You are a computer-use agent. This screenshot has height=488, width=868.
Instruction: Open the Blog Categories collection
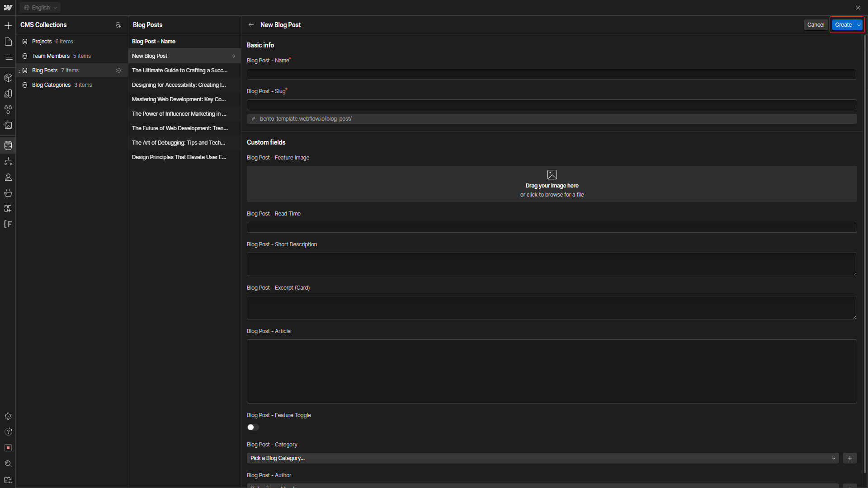click(51, 85)
